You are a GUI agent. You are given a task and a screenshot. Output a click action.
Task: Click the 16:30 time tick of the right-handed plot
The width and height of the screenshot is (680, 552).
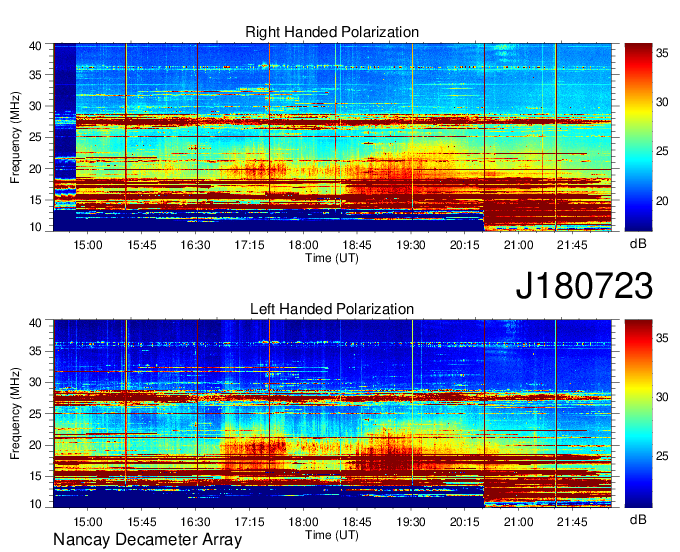tap(195, 245)
